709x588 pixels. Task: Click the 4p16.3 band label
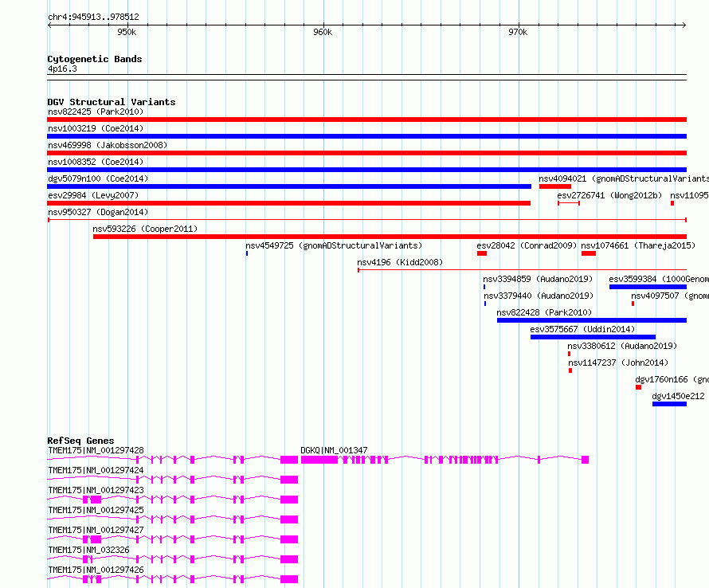coord(62,69)
